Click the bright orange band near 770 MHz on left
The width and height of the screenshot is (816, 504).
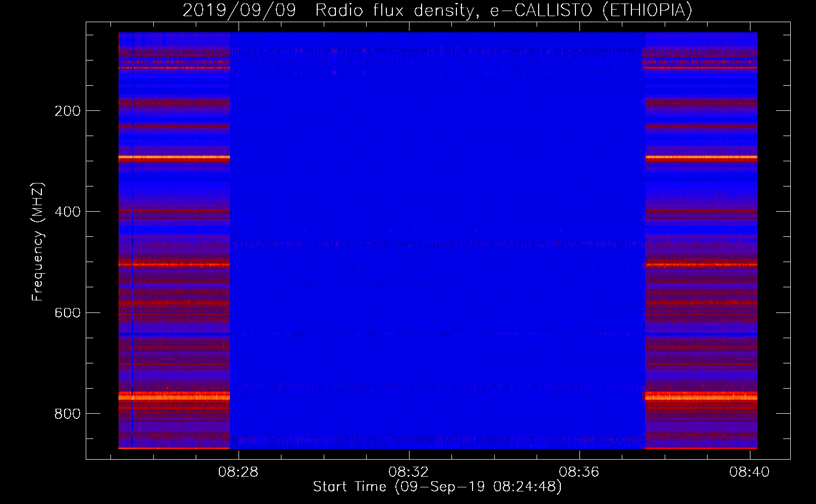pyautogui.click(x=174, y=396)
